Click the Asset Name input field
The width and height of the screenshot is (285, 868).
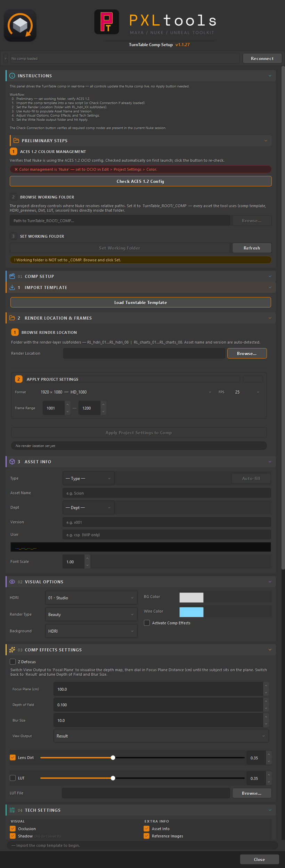pyautogui.click(x=167, y=493)
